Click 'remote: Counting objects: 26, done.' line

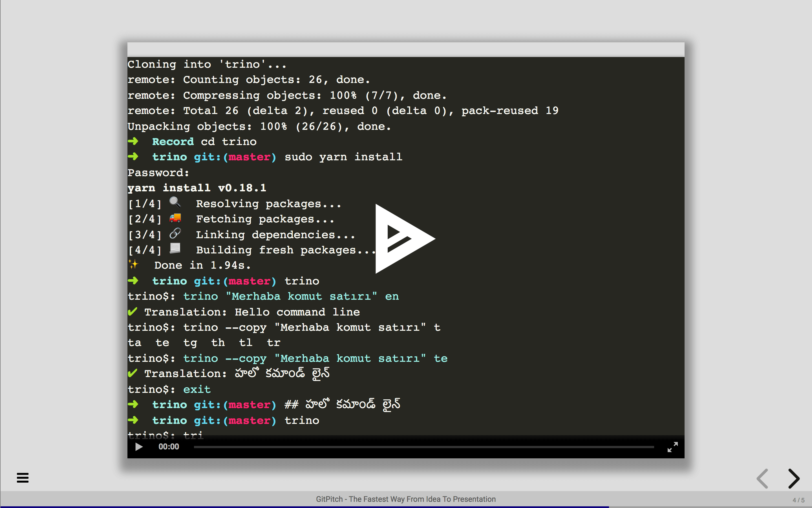pyautogui.click(x=249, y=80)
